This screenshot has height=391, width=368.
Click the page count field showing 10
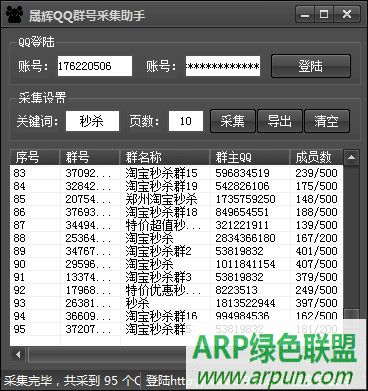coord(186,121)
